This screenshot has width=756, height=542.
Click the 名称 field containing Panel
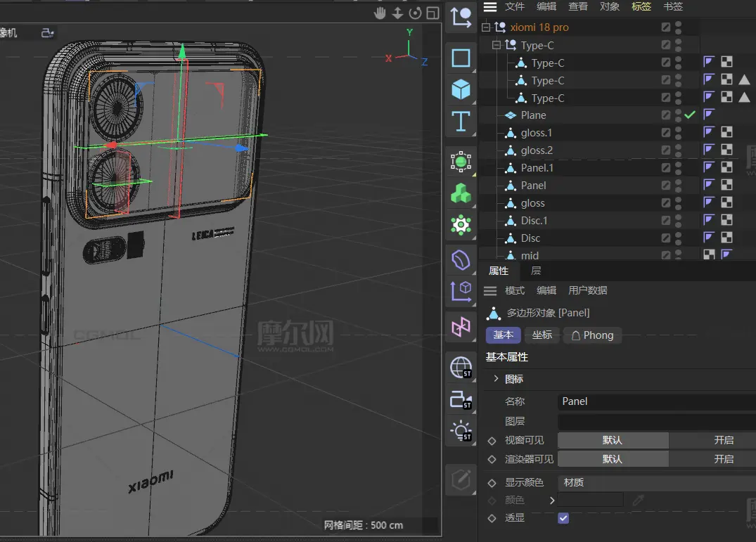click(657, 401)
